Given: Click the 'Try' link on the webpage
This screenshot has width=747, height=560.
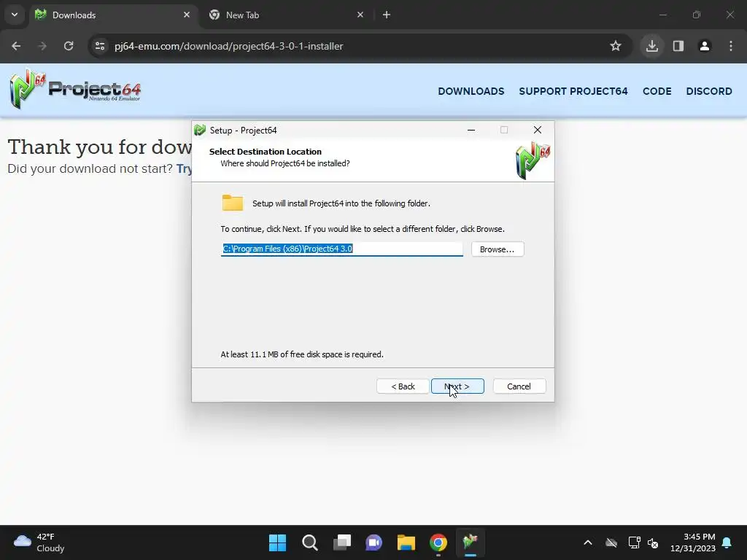Looking at the screenshot, I should 185,168.
